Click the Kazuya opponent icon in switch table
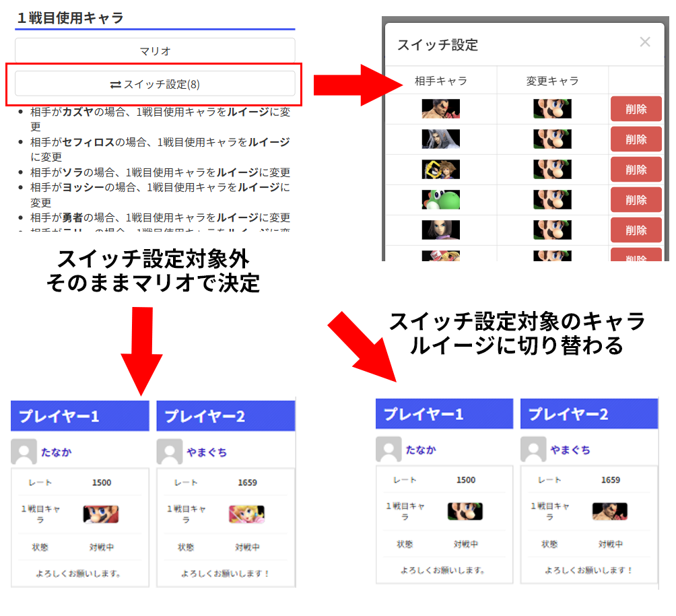The width and height of the screenshot is (676, 616). point(441,108)
